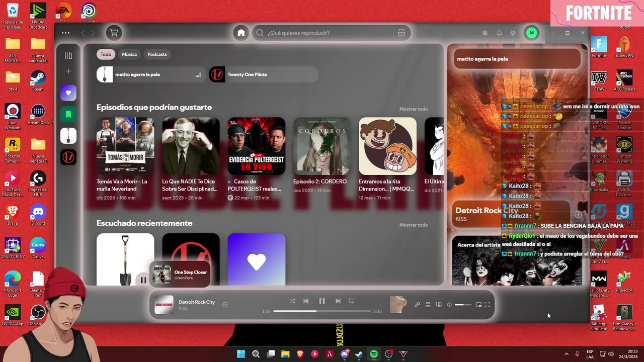Image resolution: width=644 pixels, height=362 pixels.
Task: Open Windows taskbar search
Action: [x=256, y=354]
